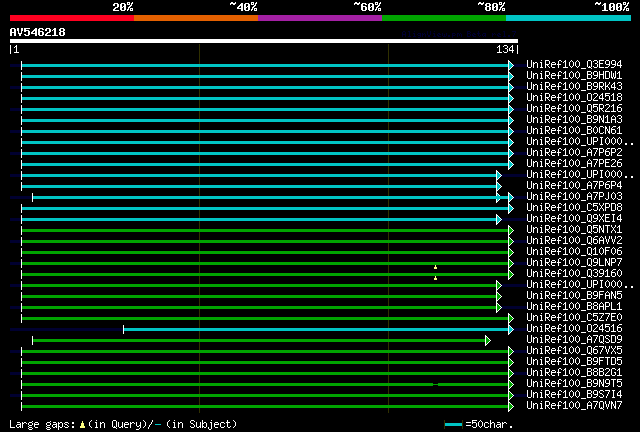
Task: Select the UniRef100_A7QSD9 label
Action: tap(574, 339)
